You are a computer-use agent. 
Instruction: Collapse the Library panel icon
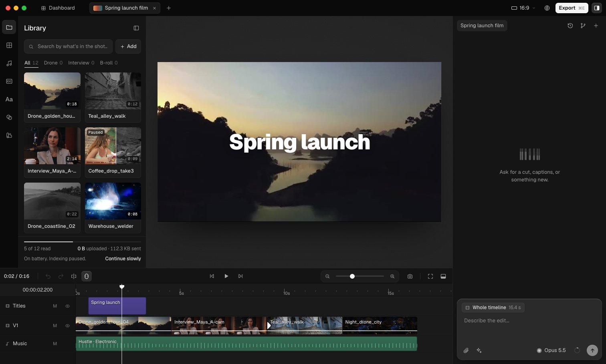pos(136,28)
